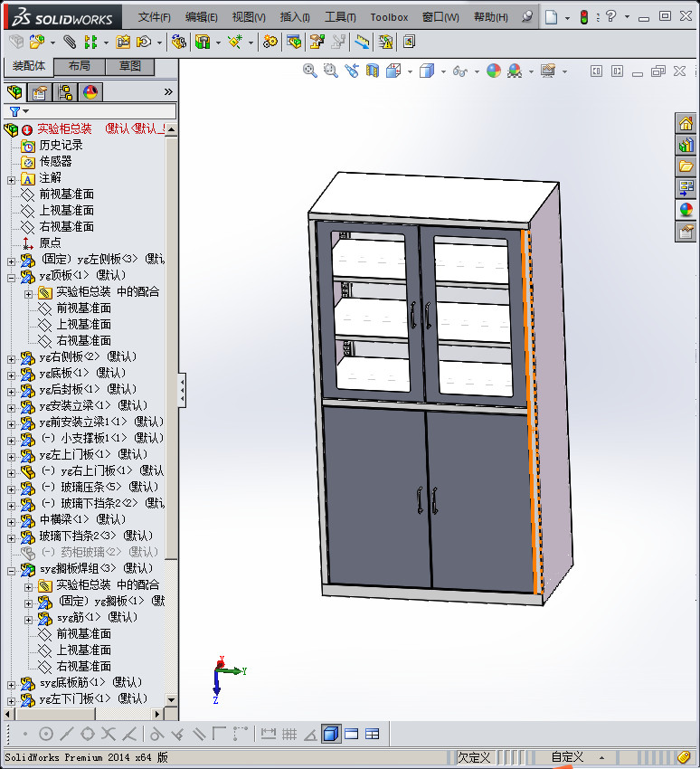
Task: Click the Linear Component Pattern icon
Action: click(x=90, y=43)
